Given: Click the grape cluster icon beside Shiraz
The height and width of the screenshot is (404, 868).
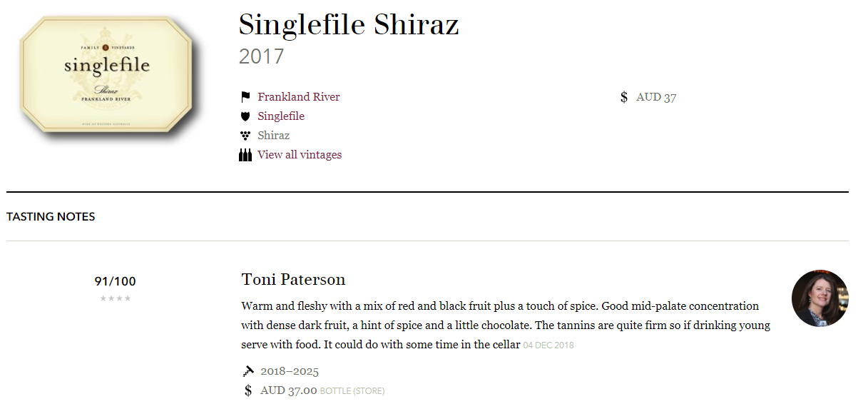Looking at the screenshot, I should [245, 136].
